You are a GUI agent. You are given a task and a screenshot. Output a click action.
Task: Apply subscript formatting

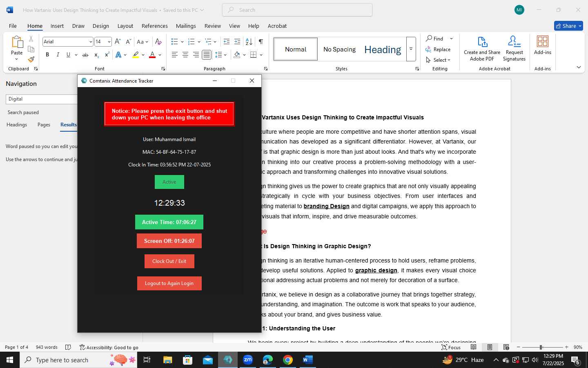(x=96, y=55)
